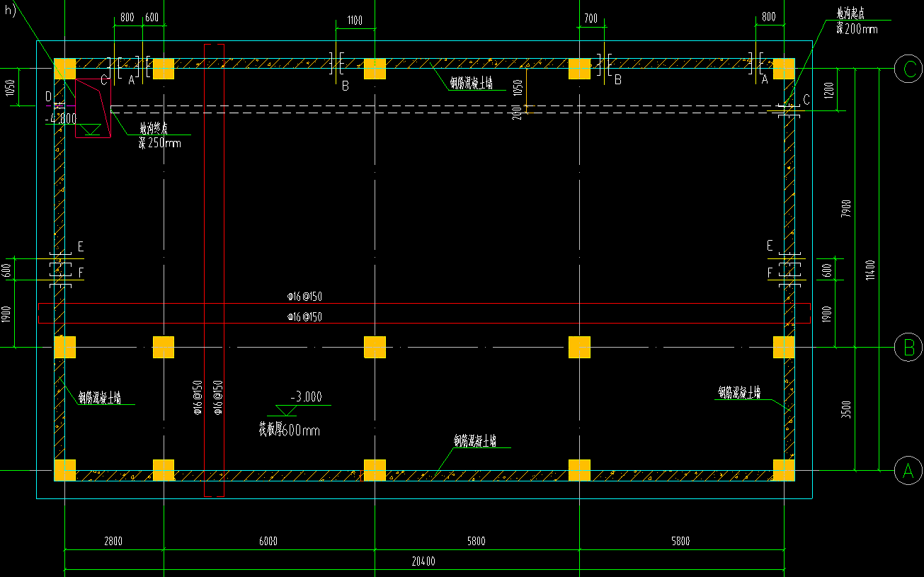Screen dimensions: 924x577
Task: Click the 2800 bay dimension text
Action: (113, 542)
